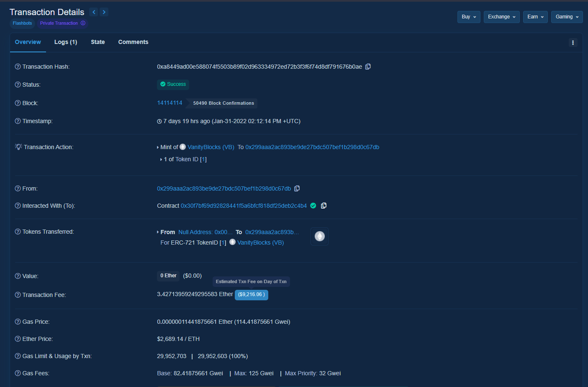This screenshot has height=387, width=588.
Task: Select the gas usage 29,952,603 (100%)
Action: (x=223, y=356)
